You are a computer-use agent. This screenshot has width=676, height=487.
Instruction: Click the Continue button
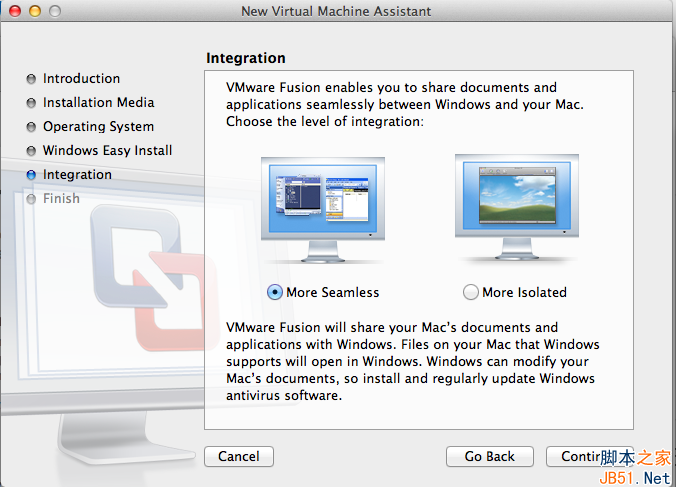(589, 456)
